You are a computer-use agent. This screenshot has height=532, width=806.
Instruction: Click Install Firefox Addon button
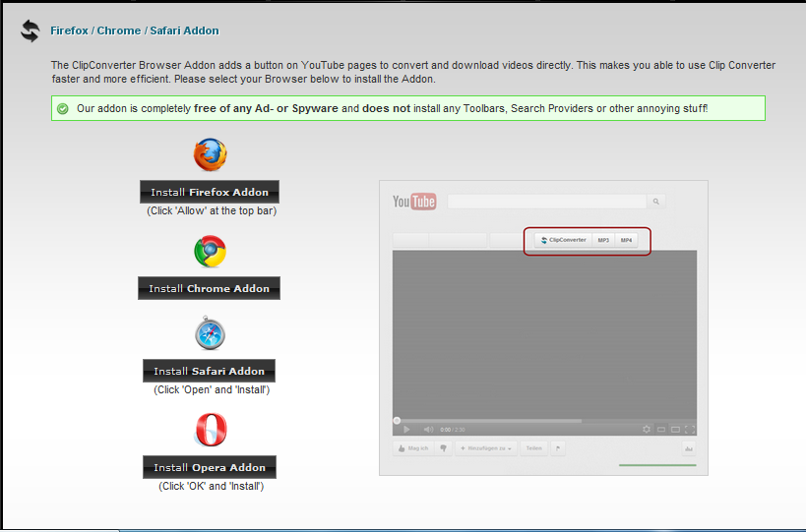point(210,192)
